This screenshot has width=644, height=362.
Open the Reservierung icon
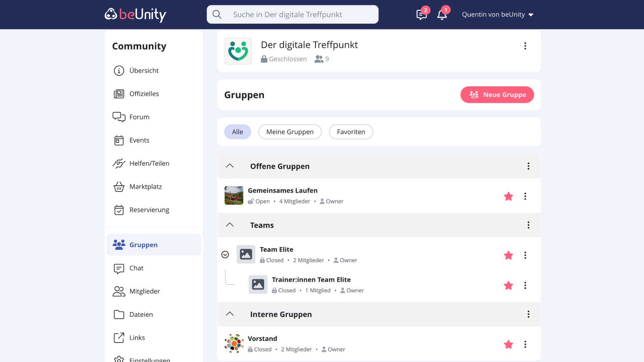(x=119, y=210)
